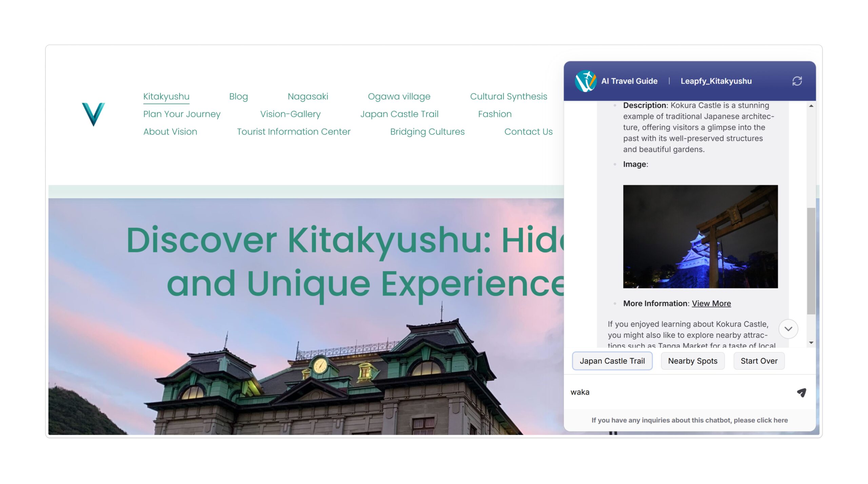Open the Kokura Castle night image

tap(700, 236)
